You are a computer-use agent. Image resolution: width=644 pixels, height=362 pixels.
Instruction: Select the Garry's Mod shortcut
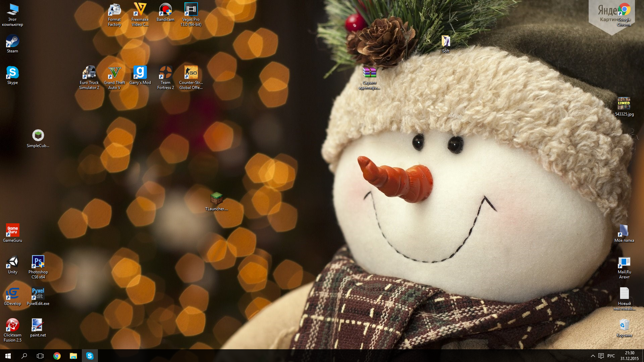point(140,76)
